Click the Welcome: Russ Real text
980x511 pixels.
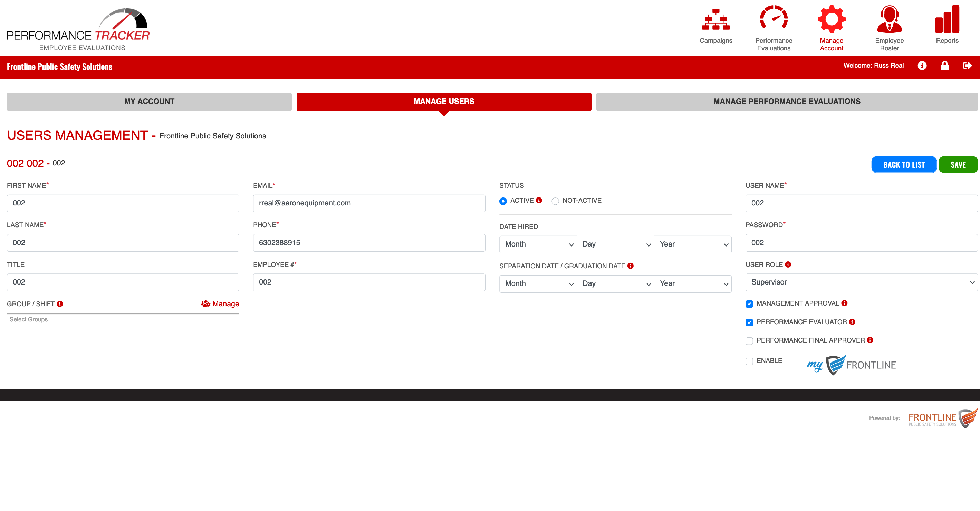(x=873, y=66)
